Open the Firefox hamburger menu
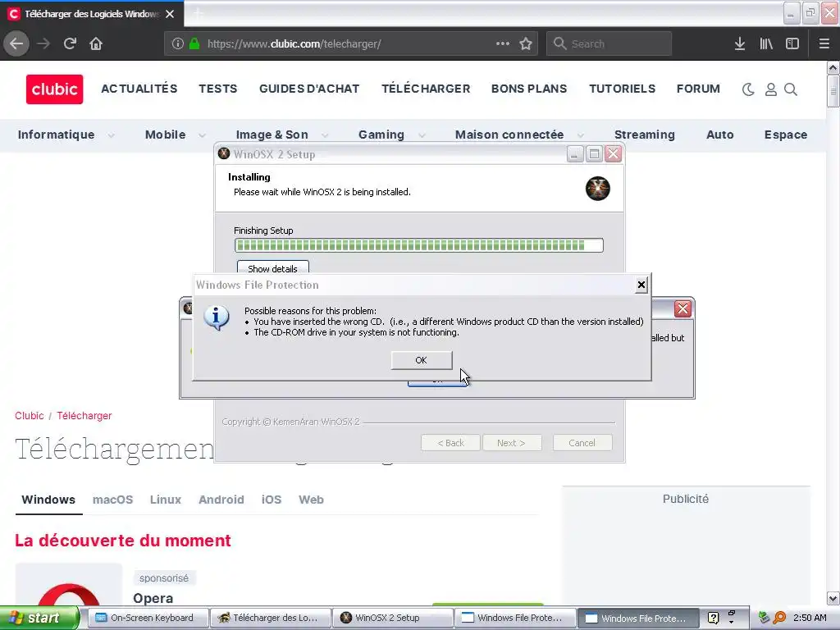840x630 pixels. (x=824, y=43)
